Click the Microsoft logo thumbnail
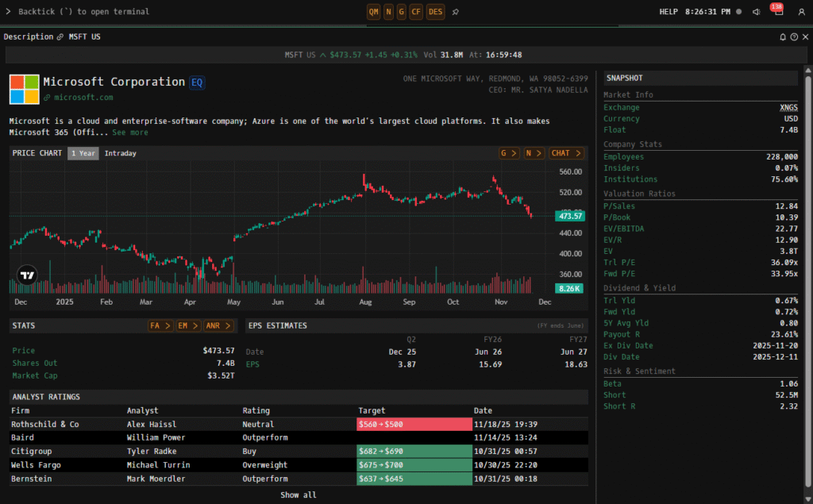Screen dimensions: 813x504 coord(24,89)
